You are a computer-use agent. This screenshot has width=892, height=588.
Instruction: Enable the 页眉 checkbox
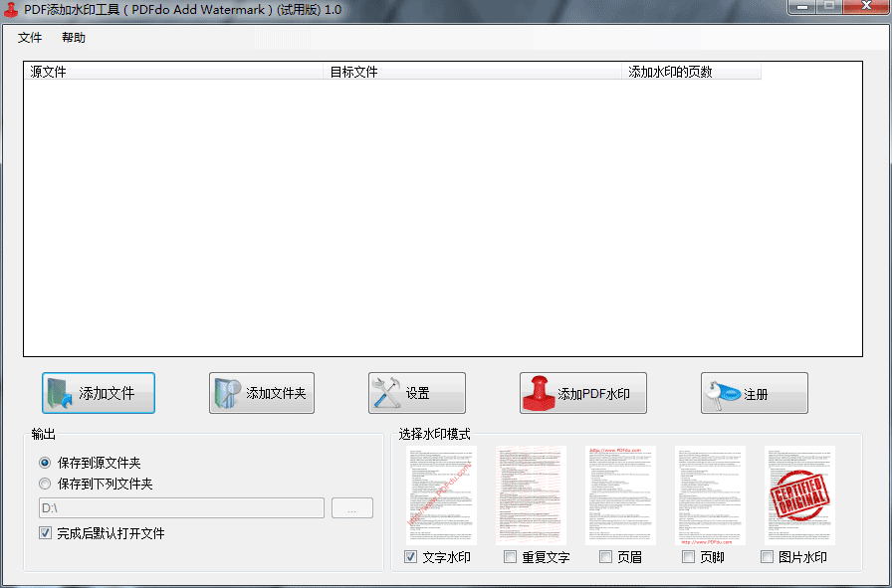click(x=606, y=557)
